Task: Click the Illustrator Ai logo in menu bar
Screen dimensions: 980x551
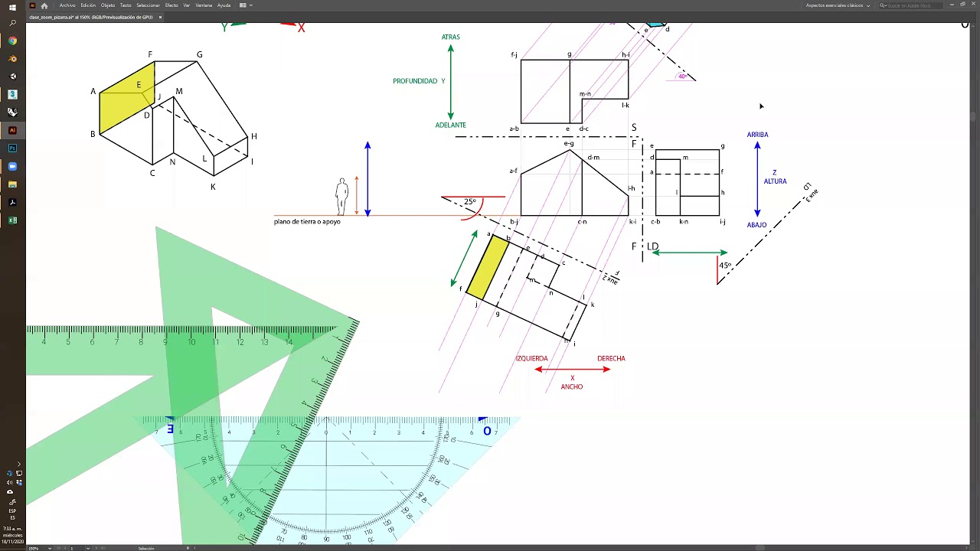Action: 32,5
